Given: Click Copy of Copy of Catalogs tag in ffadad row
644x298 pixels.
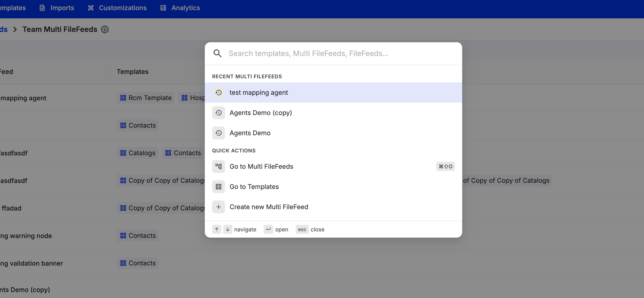Looking at the screenshot, I should (161, 208).
